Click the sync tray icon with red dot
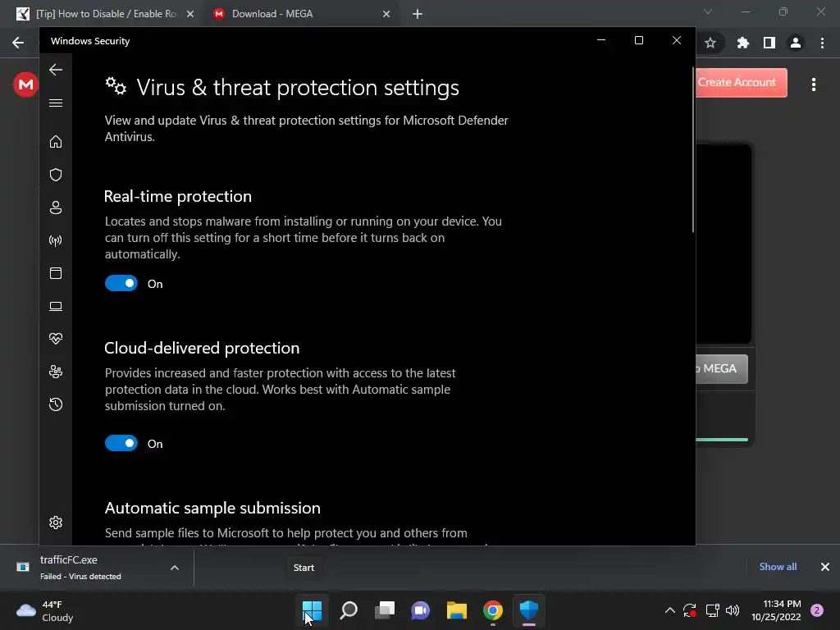 point(690,610)
